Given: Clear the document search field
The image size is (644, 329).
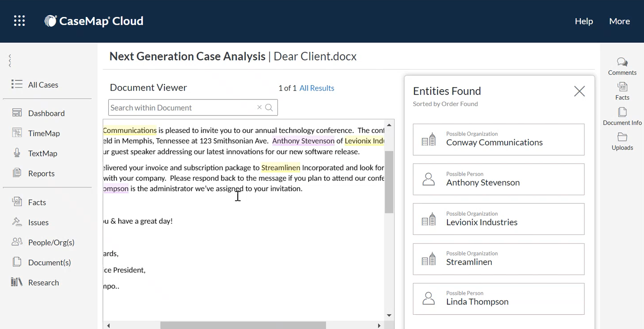Looking at the screenshot, I should click(x=259, y=107).
